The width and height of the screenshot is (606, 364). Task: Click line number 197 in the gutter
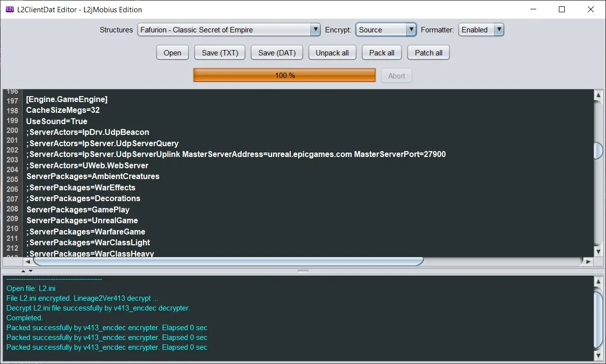12,101
